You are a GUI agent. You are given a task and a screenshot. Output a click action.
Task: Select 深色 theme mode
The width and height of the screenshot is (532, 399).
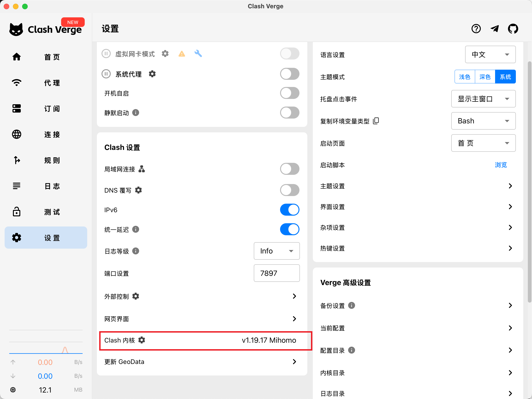[485, 77]
